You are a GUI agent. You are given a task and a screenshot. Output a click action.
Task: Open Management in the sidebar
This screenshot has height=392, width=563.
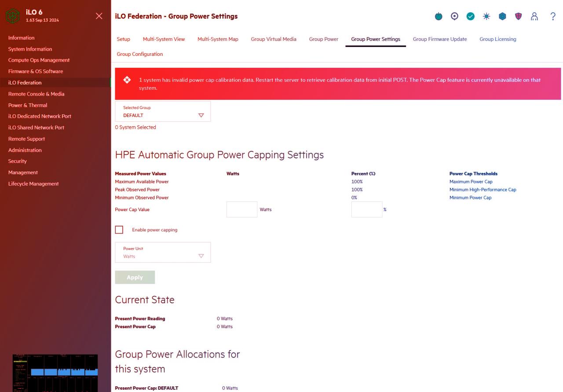pyautogui.click(x=23, y=172)
